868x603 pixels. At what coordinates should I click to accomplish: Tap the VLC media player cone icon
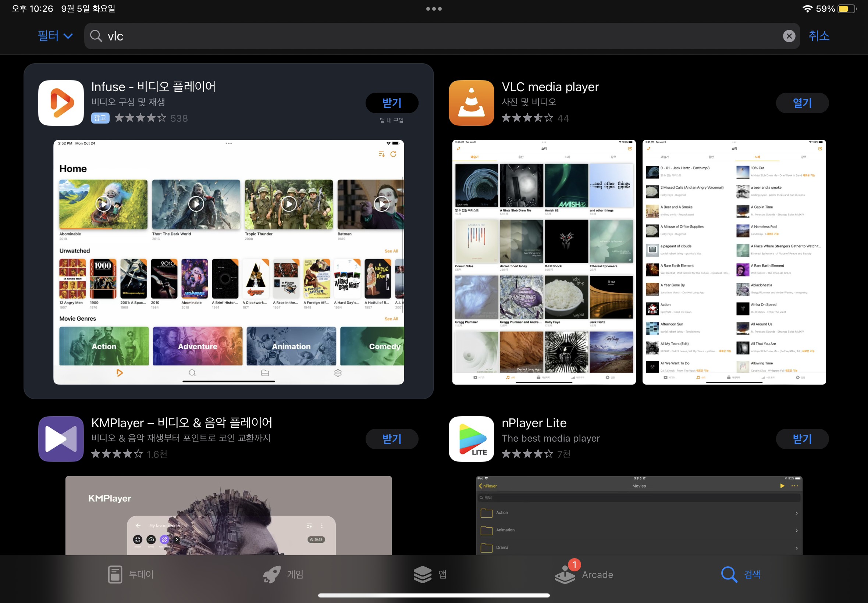point(471,103)
